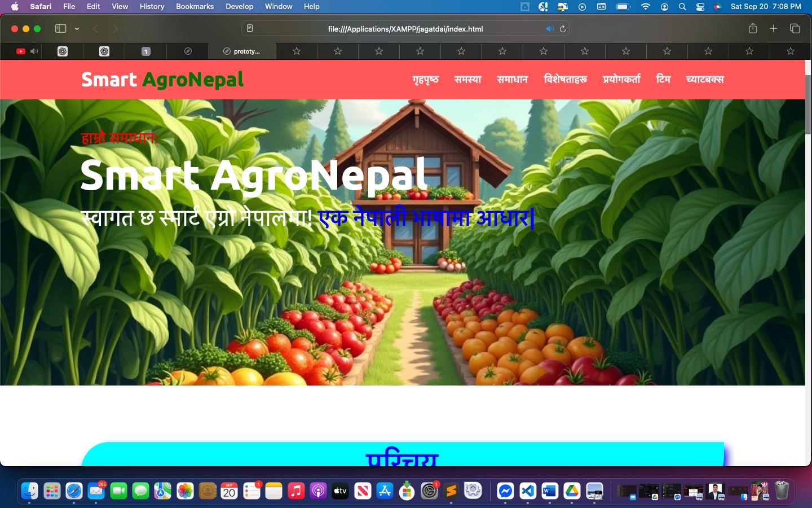Open the Spotlight search magnifier icon
The image size is (812, 508).
pos(682,7)
